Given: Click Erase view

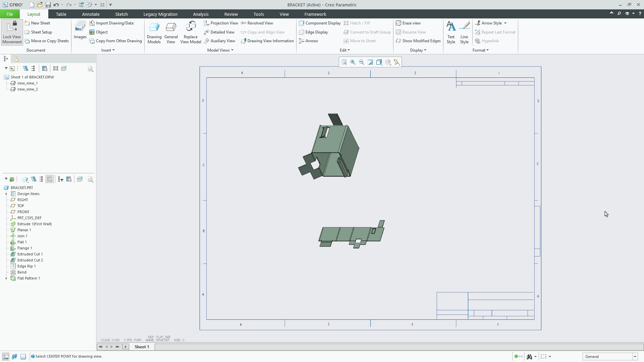Looking at the screenshot, I should coord(408,23).
